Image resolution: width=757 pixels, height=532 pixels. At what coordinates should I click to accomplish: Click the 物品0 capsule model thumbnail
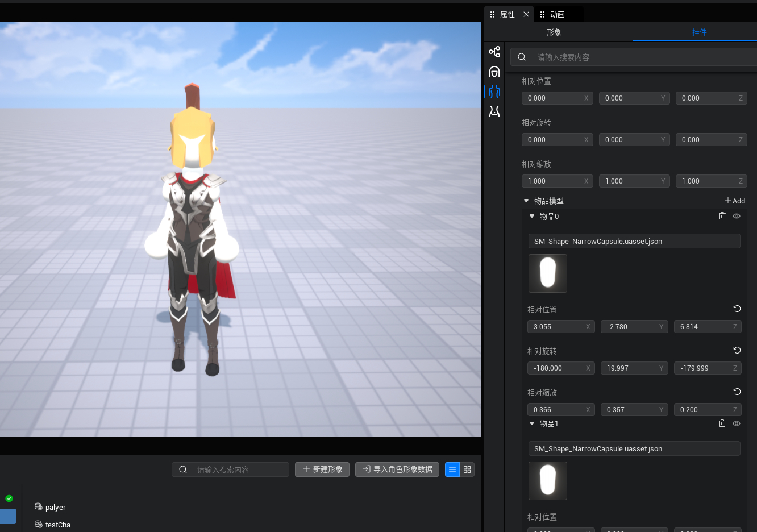[x=548, y=273]
